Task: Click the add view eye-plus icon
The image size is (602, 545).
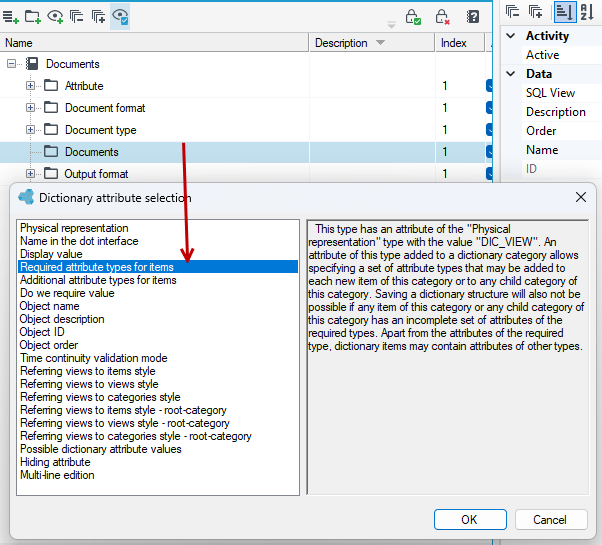Action: click(55, 17)
